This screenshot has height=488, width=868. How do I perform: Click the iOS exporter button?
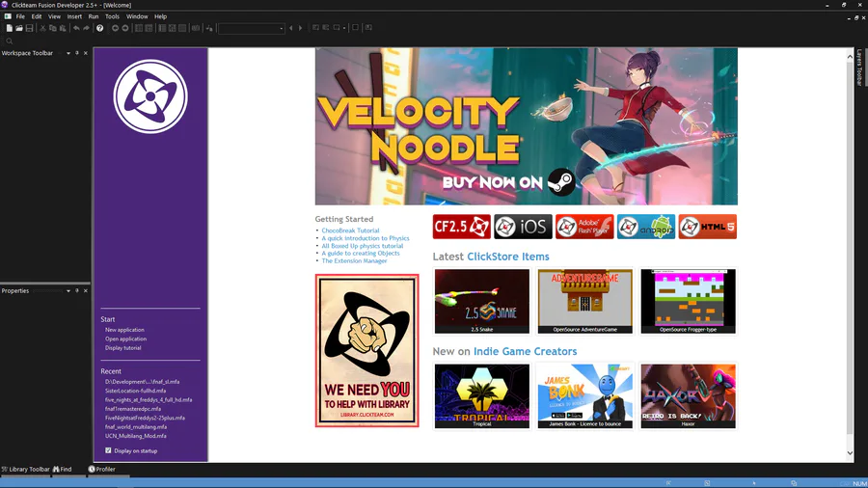[x=523, y=227]
